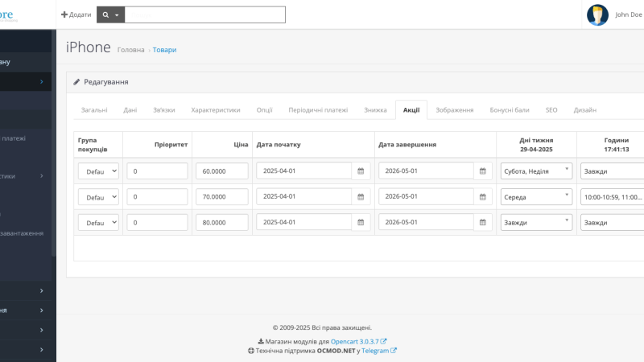Switch to the Дані tab
The height and width of the screenshot is (362, 644).
(130, 110)
